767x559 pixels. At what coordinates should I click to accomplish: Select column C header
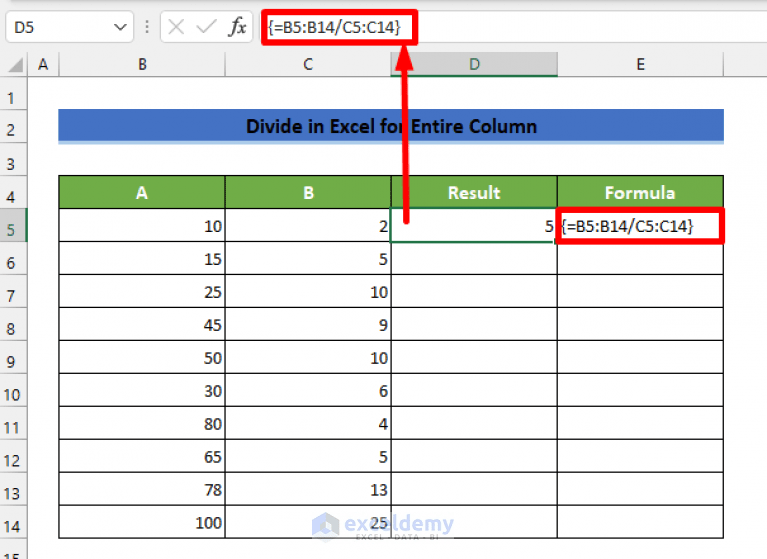pos(308,65)
